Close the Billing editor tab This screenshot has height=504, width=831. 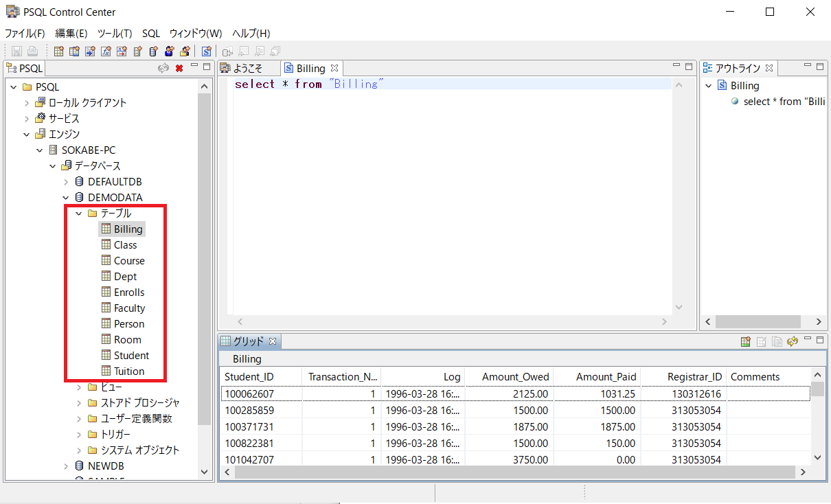coord(334,68)
